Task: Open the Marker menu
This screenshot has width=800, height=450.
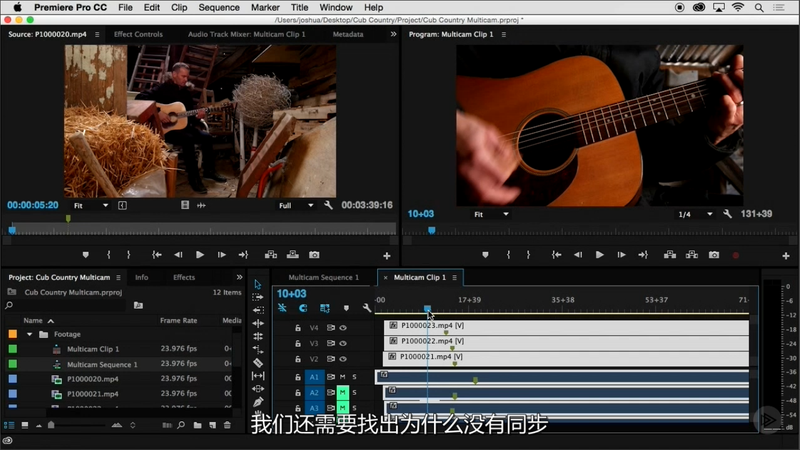Action: 265,8
